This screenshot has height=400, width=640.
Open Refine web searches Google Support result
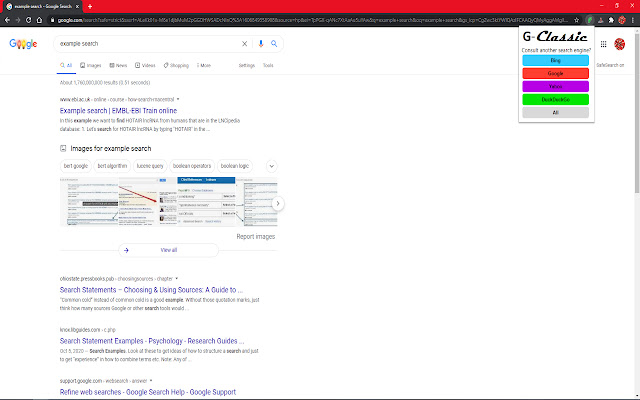click(x=148, y=392)
